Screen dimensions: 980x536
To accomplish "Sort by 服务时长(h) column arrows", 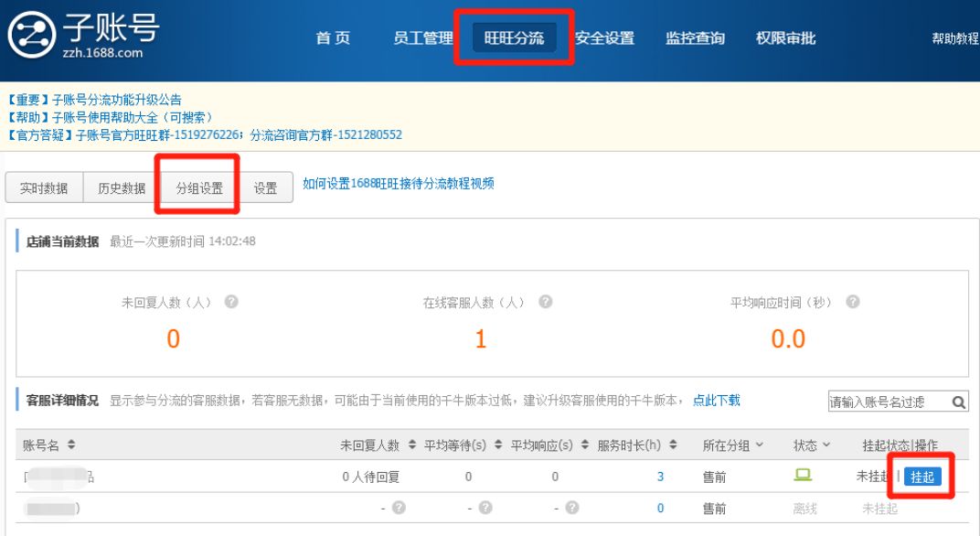I will [673, 445].
